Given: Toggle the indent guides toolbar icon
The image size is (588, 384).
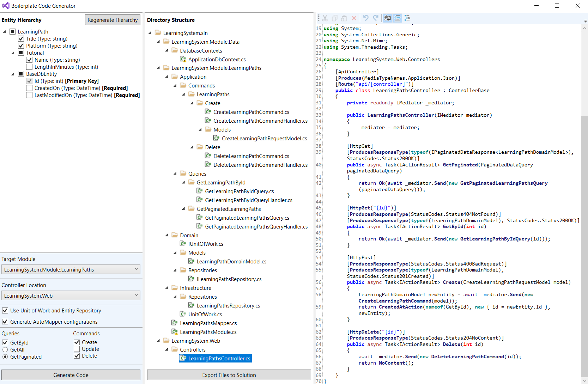Looking at the screenshot, I should point(397,18).
